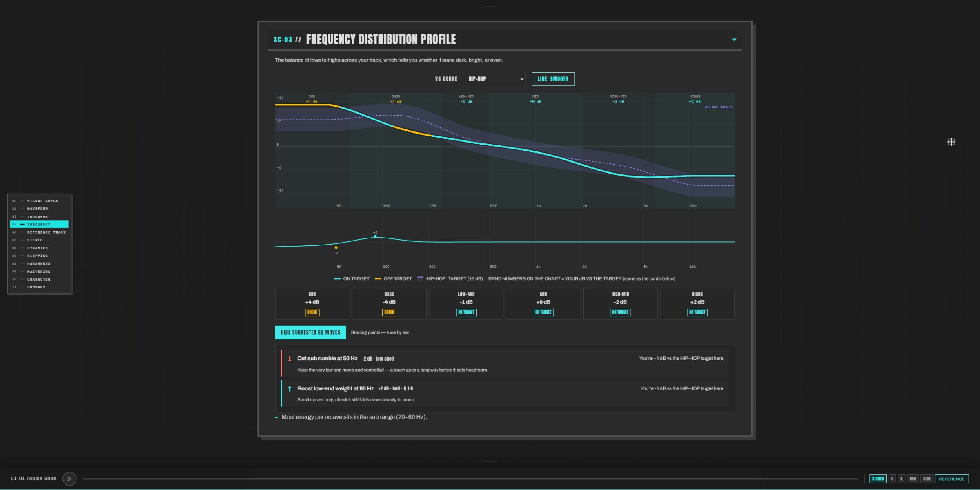
Task: Switch to SIDE channel mode
Action: tap(927, 479)
